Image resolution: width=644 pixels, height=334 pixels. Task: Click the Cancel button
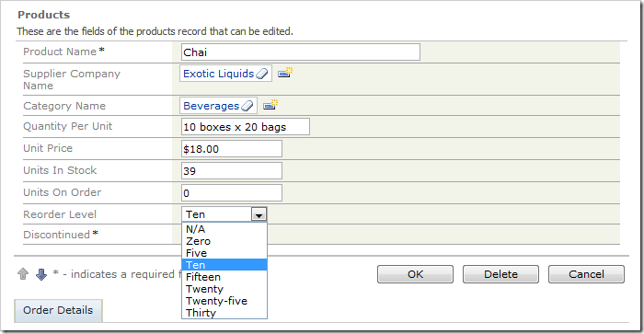click(x=586, y=274)
